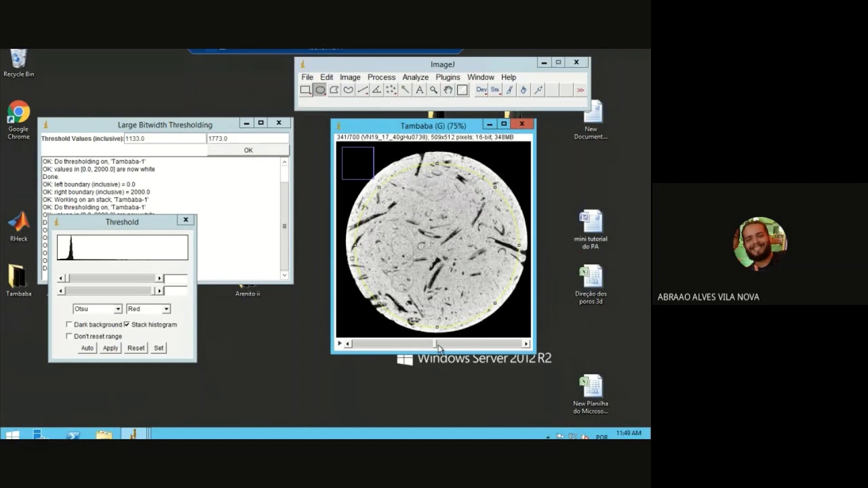868x488 pixels.
Task: Uncheck the Stack histogram checkbox
Action: (126, 325)
